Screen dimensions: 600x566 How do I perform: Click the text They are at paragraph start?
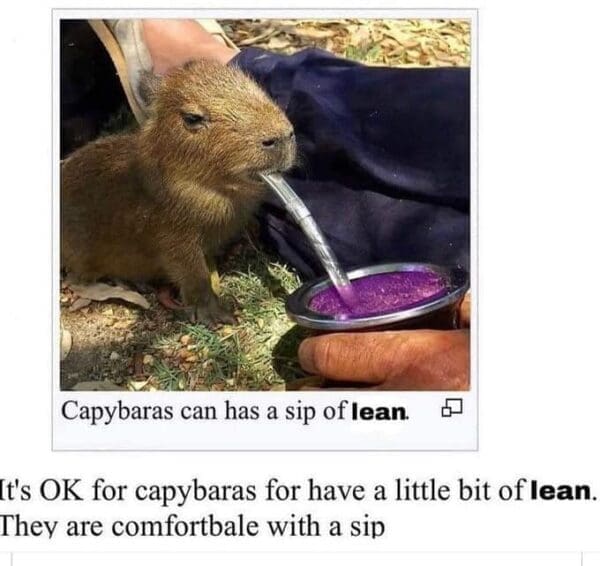pos(51,528)
